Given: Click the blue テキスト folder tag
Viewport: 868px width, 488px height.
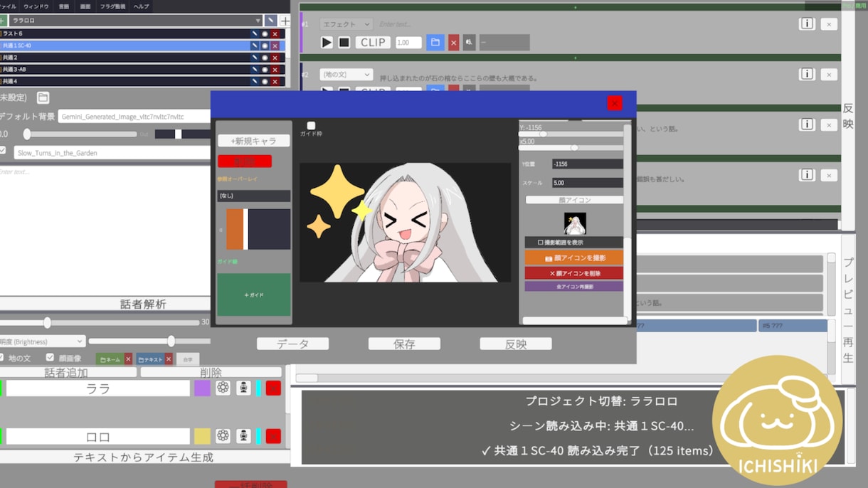Looking at the screenshot, I should (x=150, y=359).
